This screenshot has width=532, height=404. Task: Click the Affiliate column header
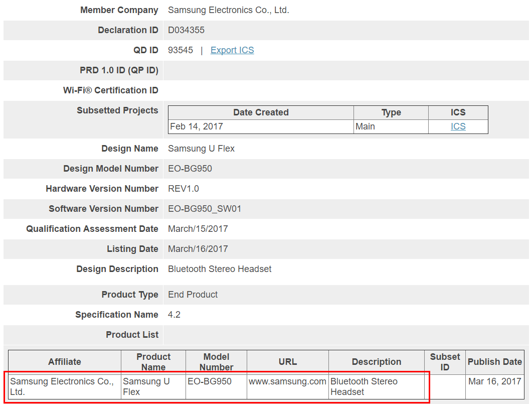point(65,362)
